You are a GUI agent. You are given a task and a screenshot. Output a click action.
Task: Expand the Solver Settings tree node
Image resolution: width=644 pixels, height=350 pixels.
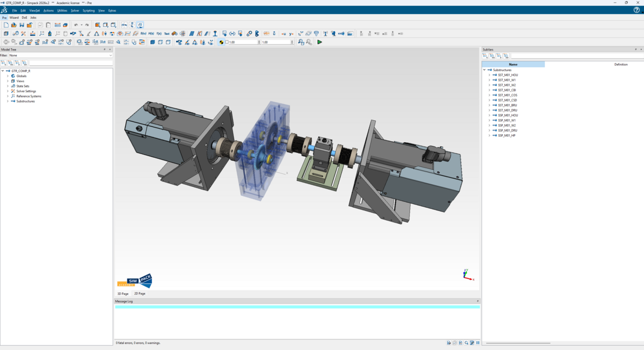(x=8, y=91)
